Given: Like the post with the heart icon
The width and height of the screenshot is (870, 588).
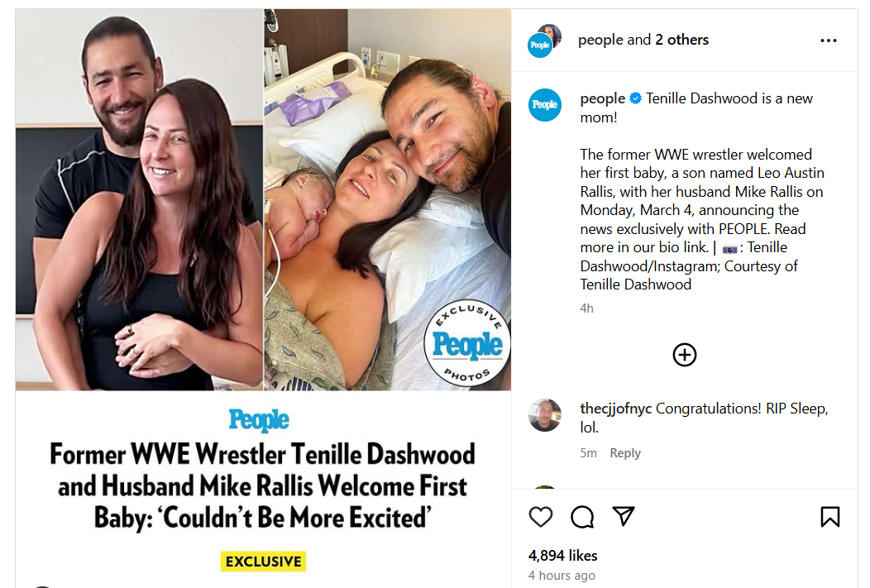Looking at the screenshot, I should coord(541,517).
